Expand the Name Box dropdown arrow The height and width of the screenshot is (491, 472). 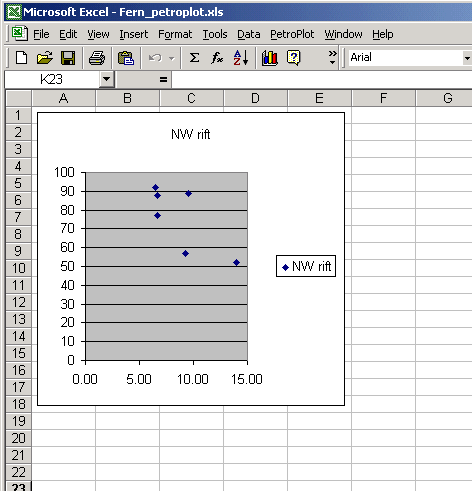(x=106, y=79)
